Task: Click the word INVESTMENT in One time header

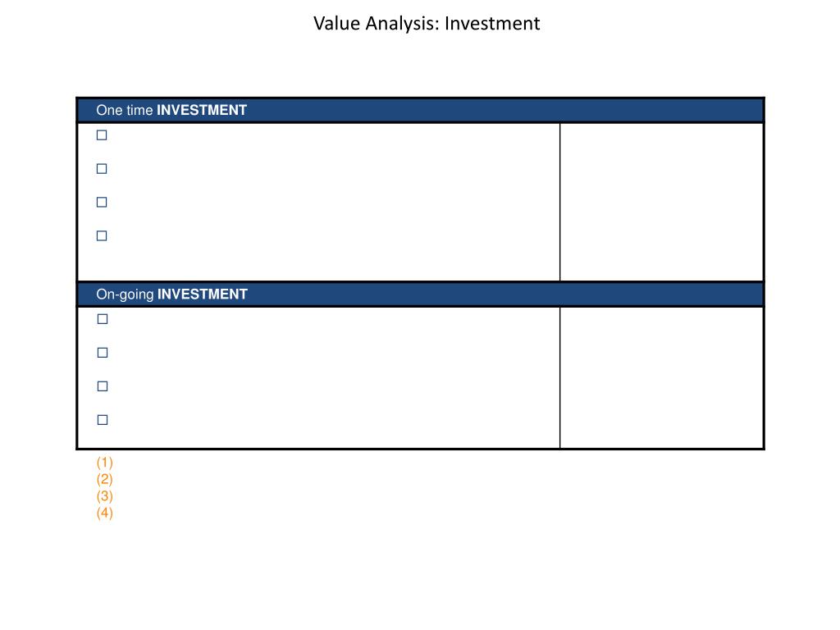Action: point(202,111)
